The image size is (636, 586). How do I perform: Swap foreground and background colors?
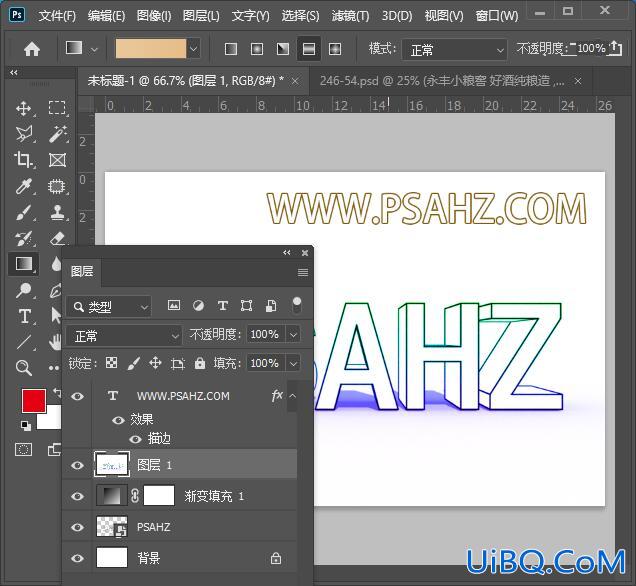[56, 393]
